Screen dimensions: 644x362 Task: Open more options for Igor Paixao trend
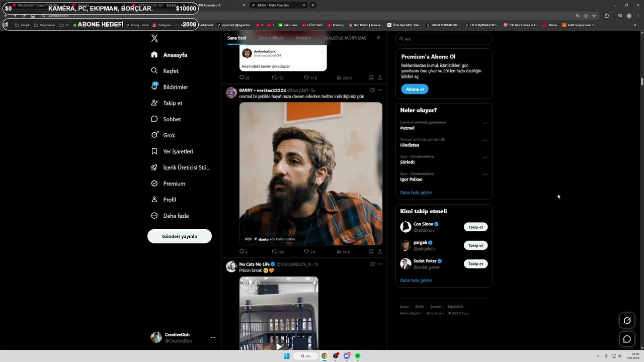click(x=485, y=174)
